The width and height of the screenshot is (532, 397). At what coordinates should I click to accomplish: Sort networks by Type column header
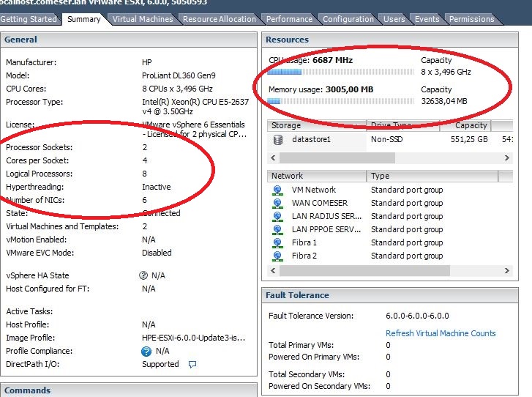[432, 176]
